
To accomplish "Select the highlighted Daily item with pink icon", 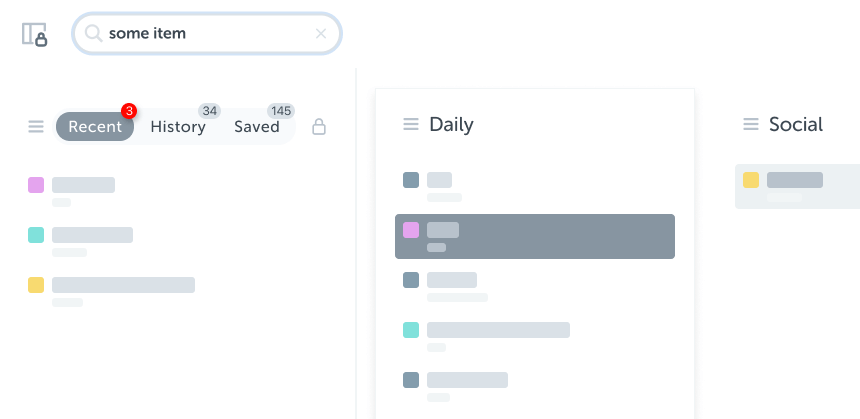I will tap(534, 236).
